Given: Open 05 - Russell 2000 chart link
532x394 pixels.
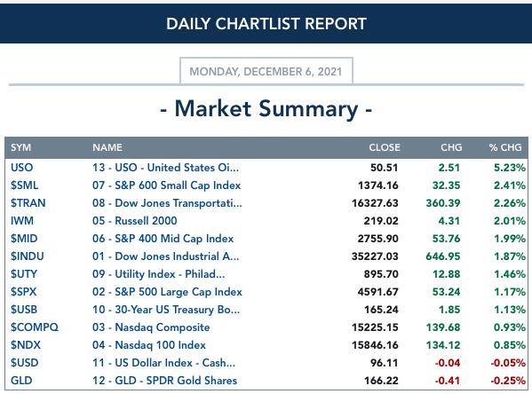Looking at the screenshot, I should [x=135, y=221].
